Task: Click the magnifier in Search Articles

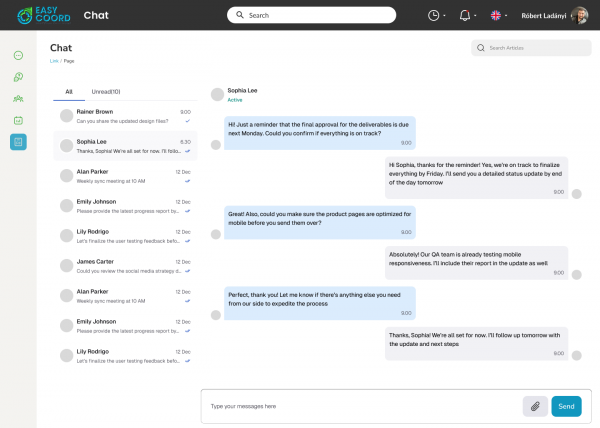Action: [x=482, y=47]
